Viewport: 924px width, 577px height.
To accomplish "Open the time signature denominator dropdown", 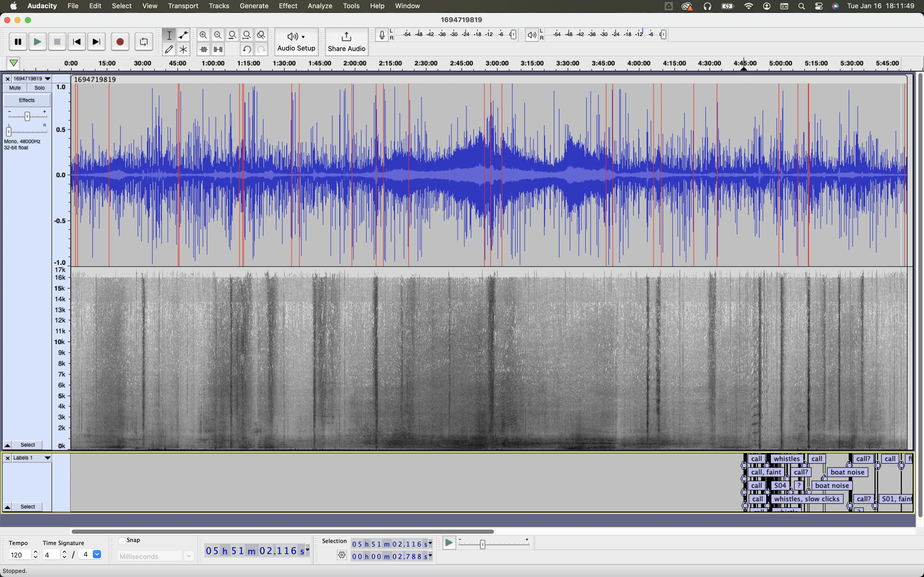I will pyautogui.click(x=97, y=555).
